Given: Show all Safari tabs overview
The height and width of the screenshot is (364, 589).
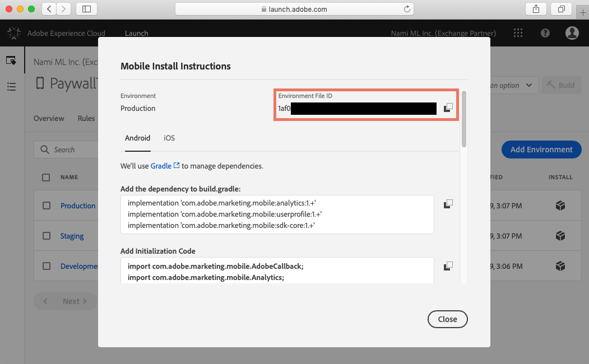Looking at the screenshot, I should [x=561, y=9].
